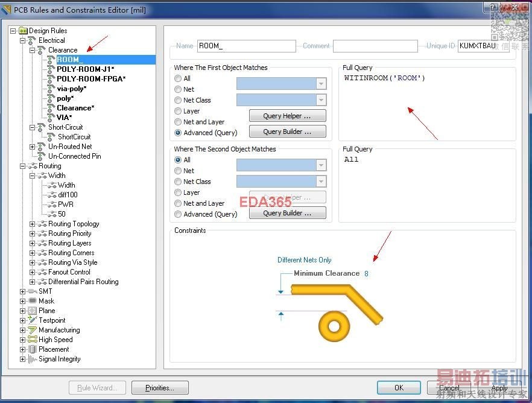Open Query Builder for second object
The image size is (532, 403).
point(287,213)
